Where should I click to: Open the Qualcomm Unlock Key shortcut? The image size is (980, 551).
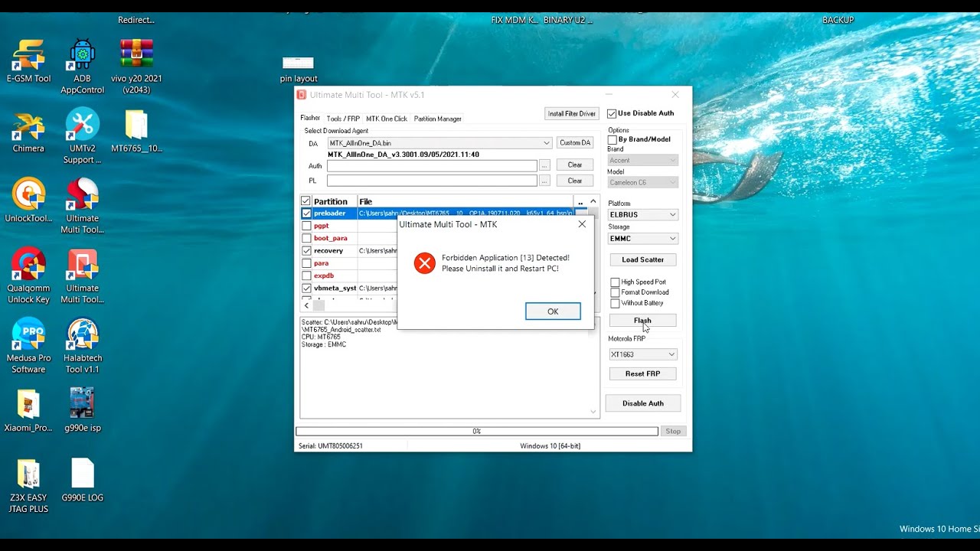(x=28, y=275)
